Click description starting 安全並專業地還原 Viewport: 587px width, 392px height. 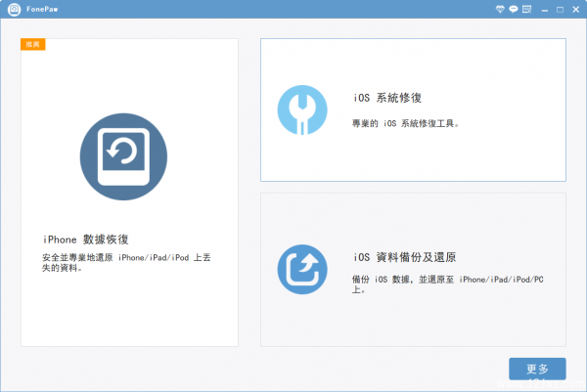[126, 263]
